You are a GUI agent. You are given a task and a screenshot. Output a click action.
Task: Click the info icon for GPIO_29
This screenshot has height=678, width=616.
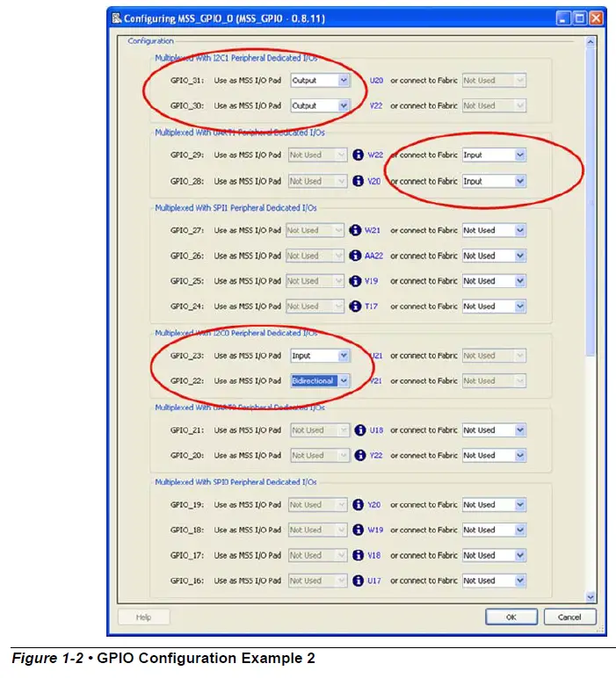[358, 155]
